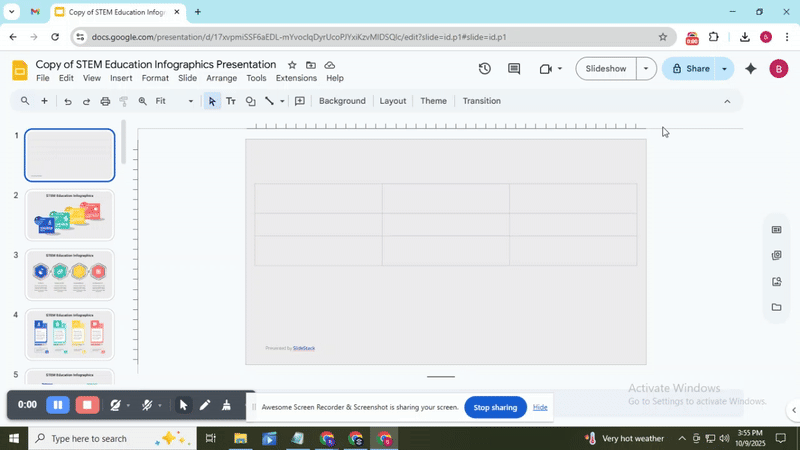Open version history clock icon
This screenshot has width=800, height=450.
[484, 69]
